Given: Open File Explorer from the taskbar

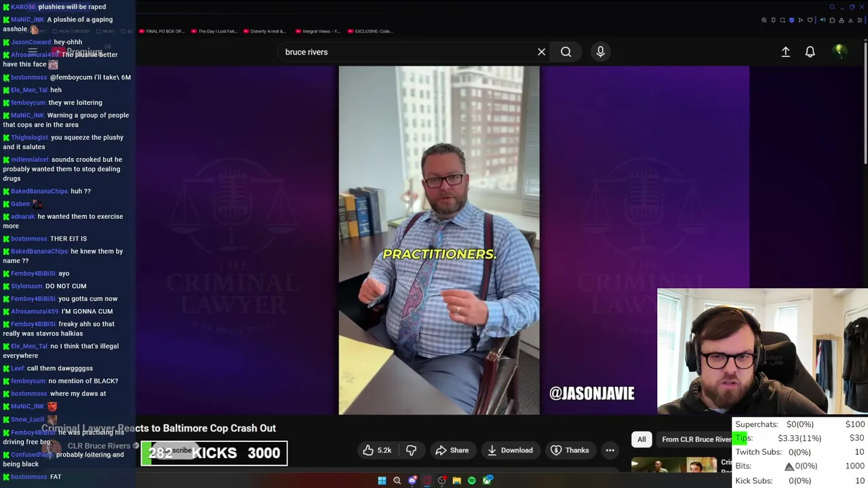Looking at the screenshot, I should point(456,481).
